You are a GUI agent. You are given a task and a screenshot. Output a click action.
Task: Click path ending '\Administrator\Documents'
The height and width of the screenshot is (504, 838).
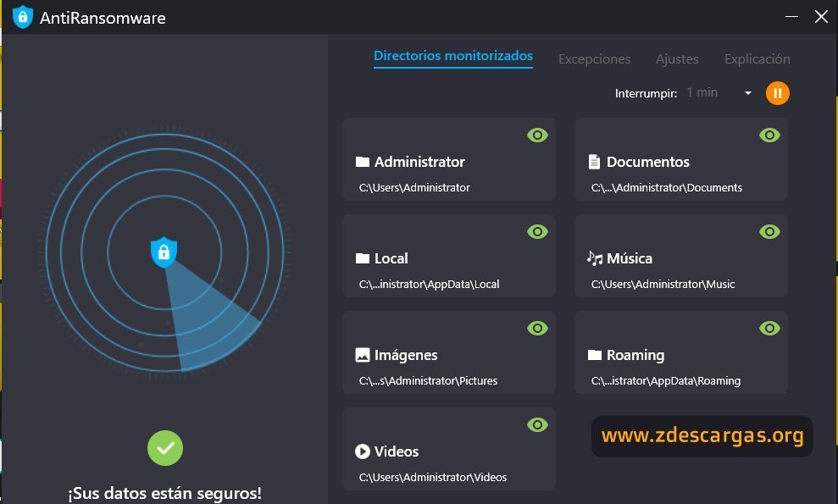coord(667,187)
